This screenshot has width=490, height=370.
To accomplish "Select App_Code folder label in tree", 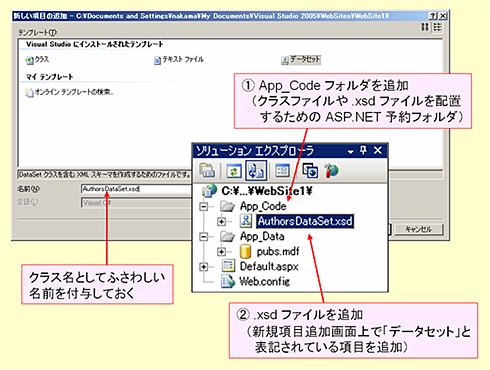I will 263,206.
